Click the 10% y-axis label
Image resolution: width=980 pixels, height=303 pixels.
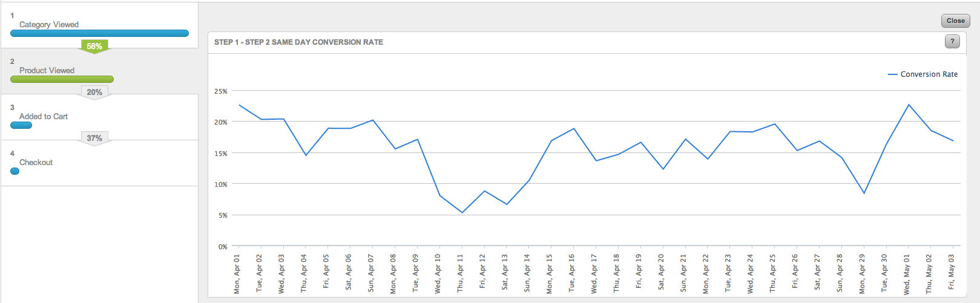pyautogui.click(x=221, y=184)
